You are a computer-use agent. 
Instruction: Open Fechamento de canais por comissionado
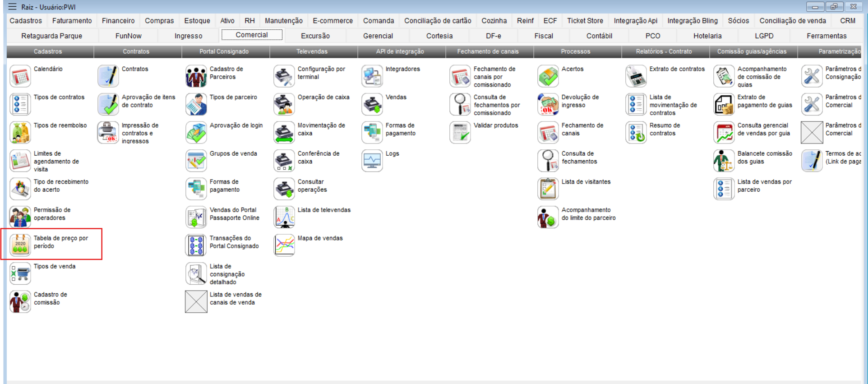[x=460, y=76]
